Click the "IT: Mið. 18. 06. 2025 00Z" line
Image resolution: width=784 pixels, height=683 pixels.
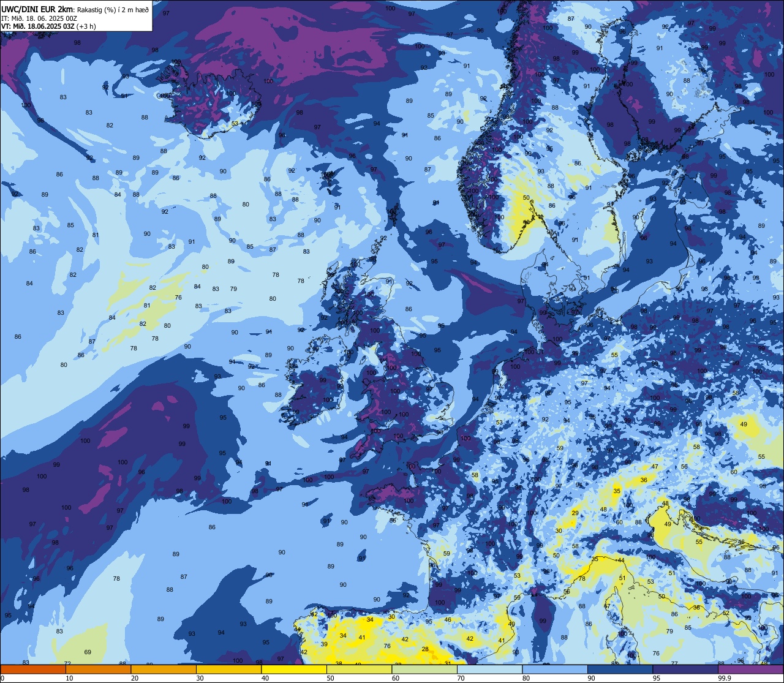[39, 18]
